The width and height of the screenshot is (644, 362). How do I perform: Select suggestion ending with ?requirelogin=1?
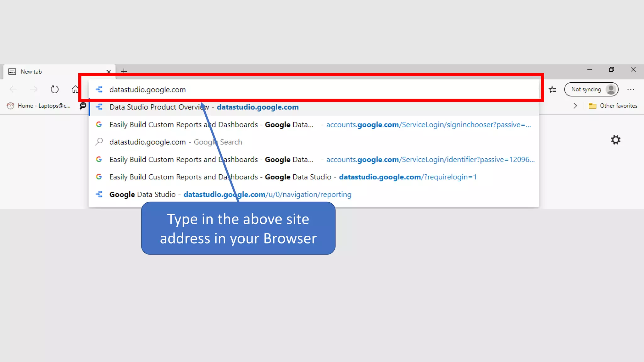(314, 177)
